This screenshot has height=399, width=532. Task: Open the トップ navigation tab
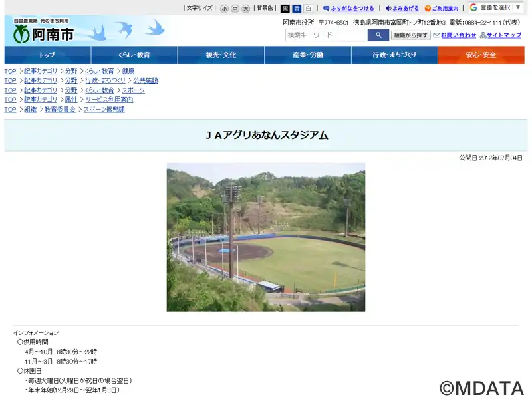pyautogui.click(x=47, y=55)
